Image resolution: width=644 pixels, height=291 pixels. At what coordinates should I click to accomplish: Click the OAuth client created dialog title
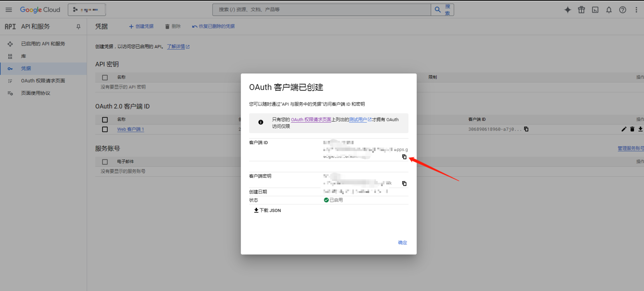(286, 87)
